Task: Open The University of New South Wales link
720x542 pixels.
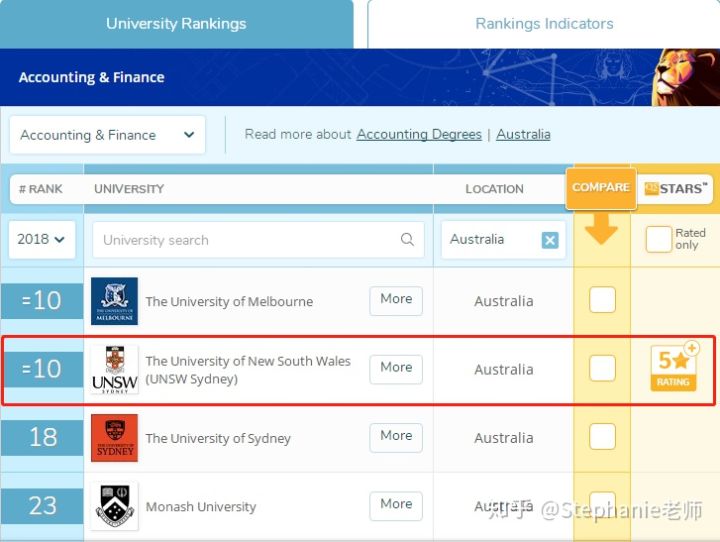Action: [x=248, y=370]
